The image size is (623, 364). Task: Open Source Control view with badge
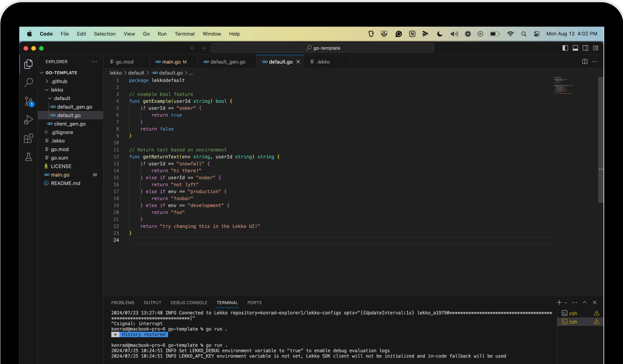pos(29,102)
